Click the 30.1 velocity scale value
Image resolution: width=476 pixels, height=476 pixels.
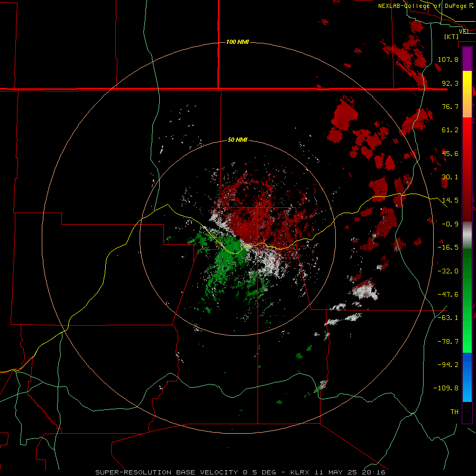pyautogui.click(x=450, y=177)
